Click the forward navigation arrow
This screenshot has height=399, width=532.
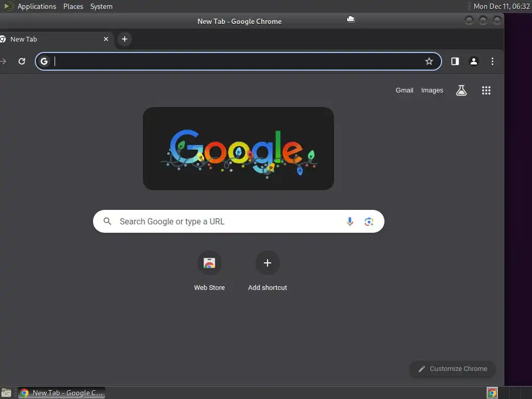coord(3,61)
